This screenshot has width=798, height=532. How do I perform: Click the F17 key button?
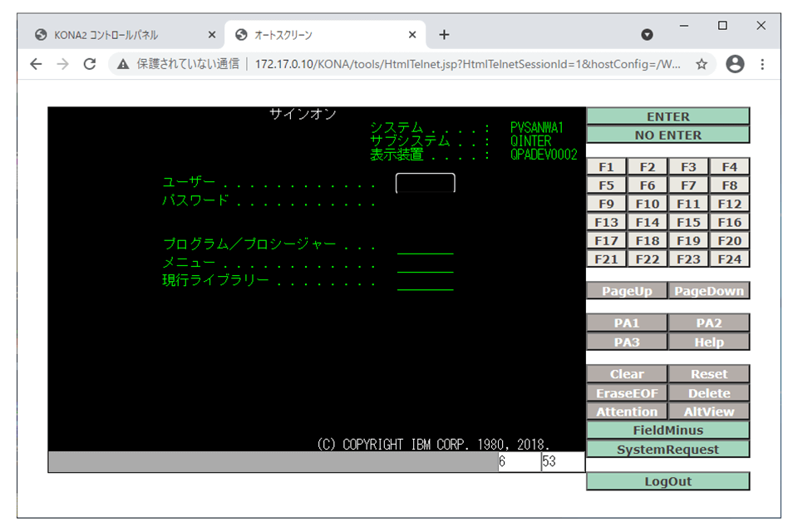click(606, 240)
